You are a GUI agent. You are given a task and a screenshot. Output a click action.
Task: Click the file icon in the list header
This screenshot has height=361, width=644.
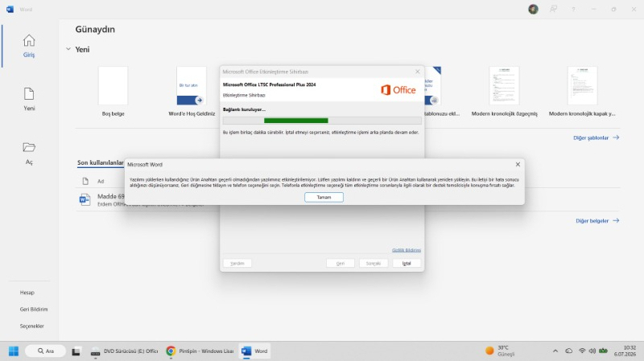click(x=85, y=181)
